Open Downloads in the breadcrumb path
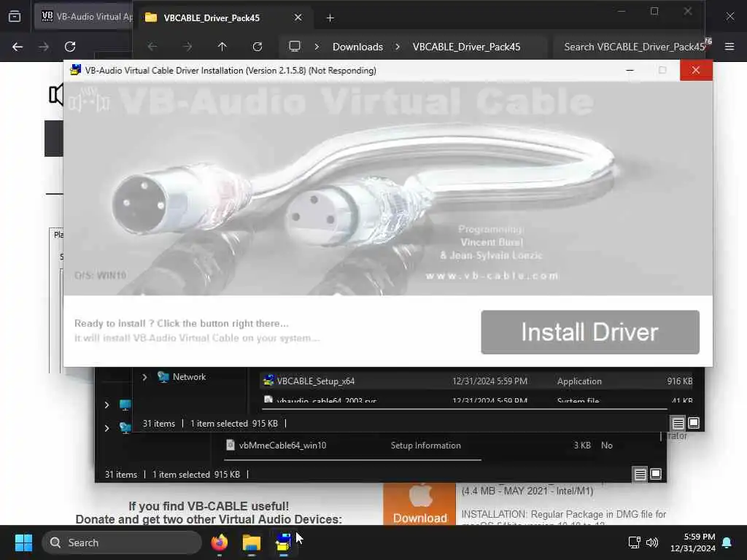This screenshot has height=560, width=747. click(x=357, y=47)
